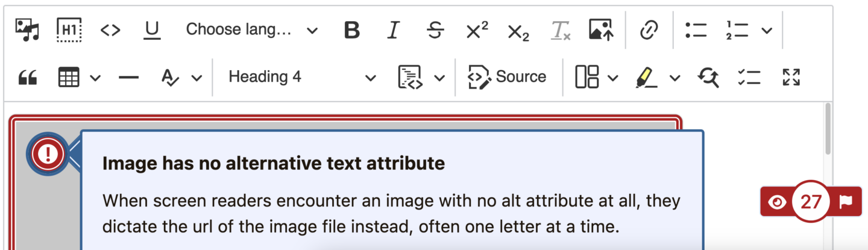This screenshot has width=868, height=250.
Task: Upload an image with image icon
Action: pos(602,30)
